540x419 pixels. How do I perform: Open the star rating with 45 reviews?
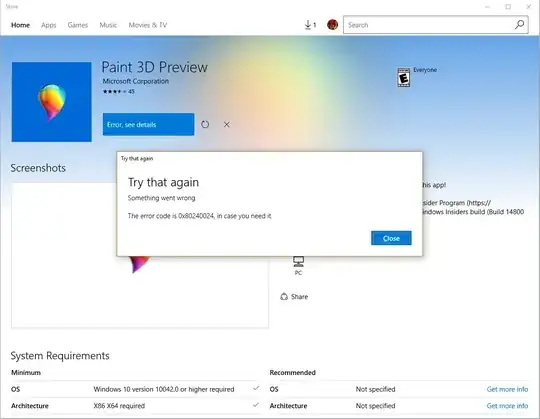tap(118, 92)
